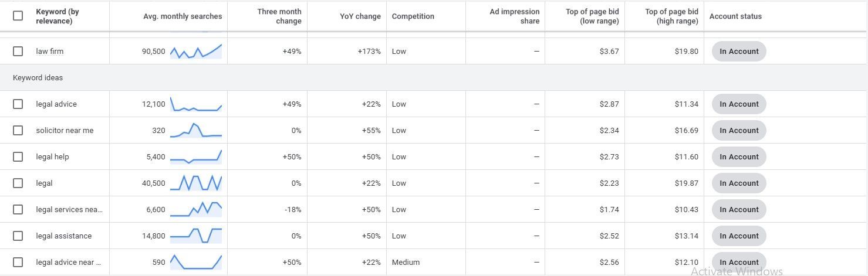Sort by Three month change header
Viewport: 868px width, 276px height.
point(279,16)
